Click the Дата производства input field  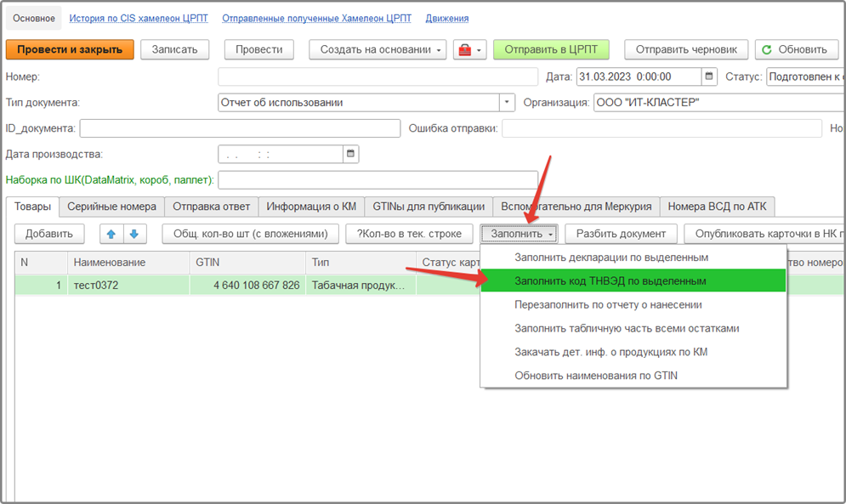coord(281,154)
